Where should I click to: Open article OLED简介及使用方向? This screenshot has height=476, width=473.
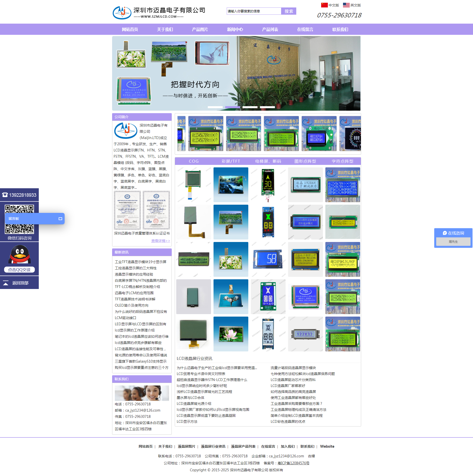coord(131,305)
